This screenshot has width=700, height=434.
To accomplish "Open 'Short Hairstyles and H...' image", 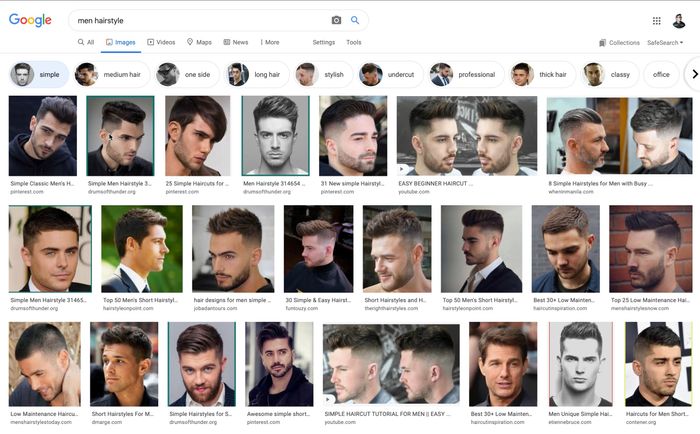I will tap(397, 249).
